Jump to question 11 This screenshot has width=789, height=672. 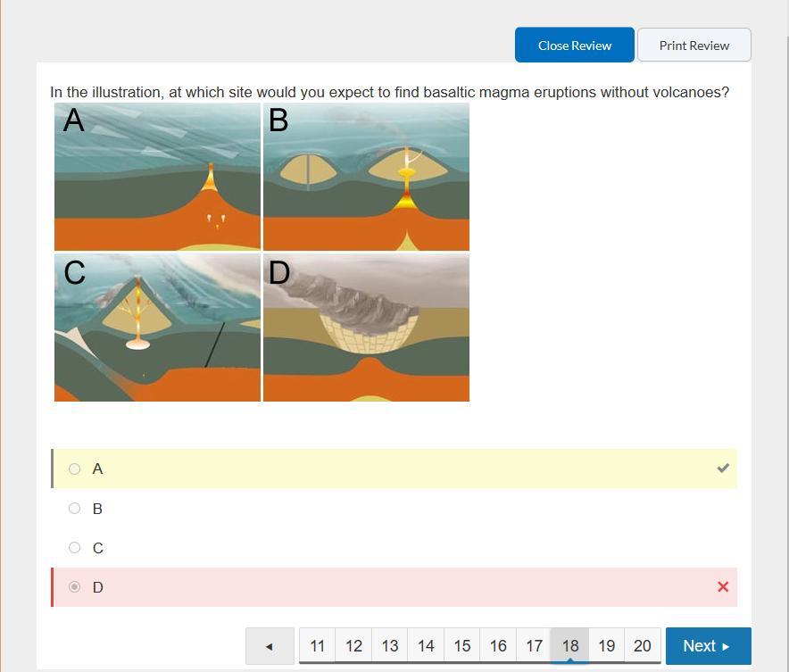[318, 645]
